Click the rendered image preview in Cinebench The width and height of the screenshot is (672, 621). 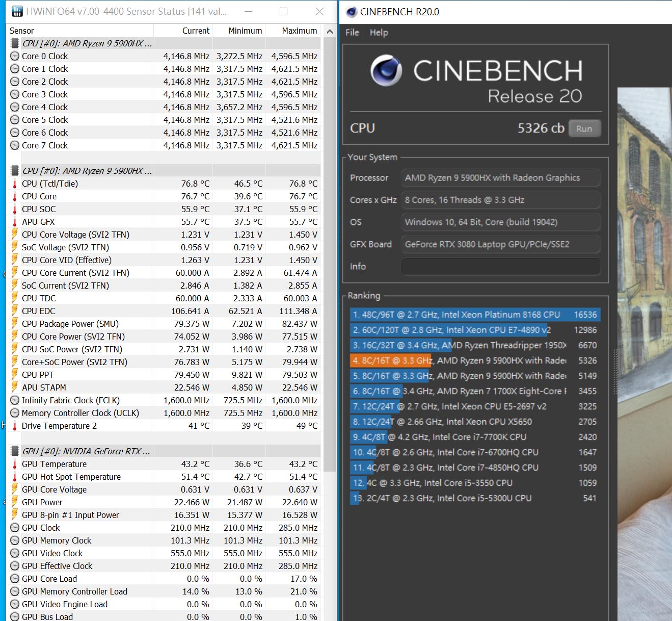pyautogui.click(x=644, y=354)
